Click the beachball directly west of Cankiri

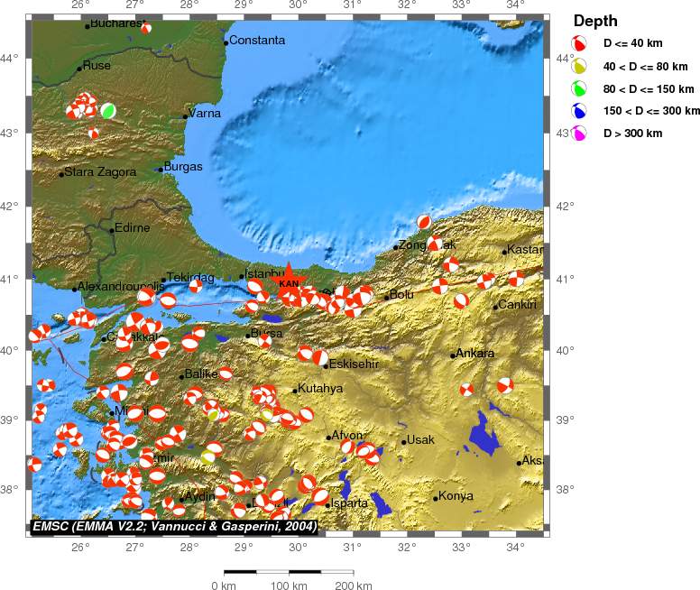click(x=461, y=301)
